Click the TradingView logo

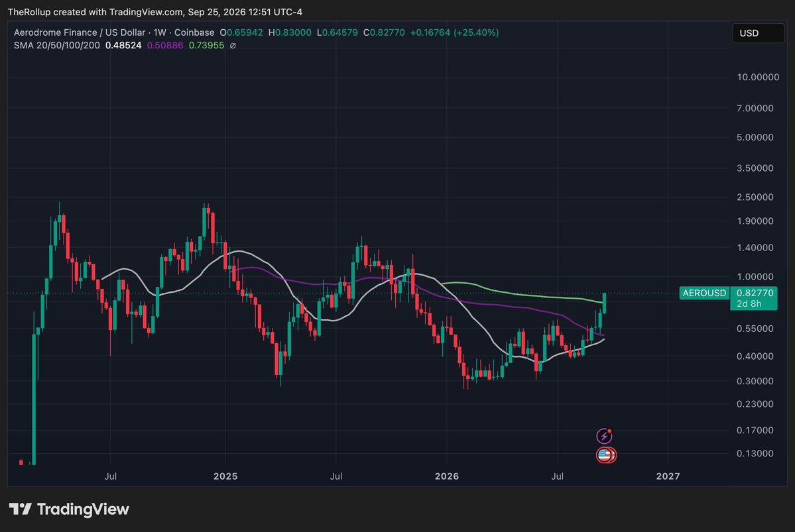click(69, 509)
